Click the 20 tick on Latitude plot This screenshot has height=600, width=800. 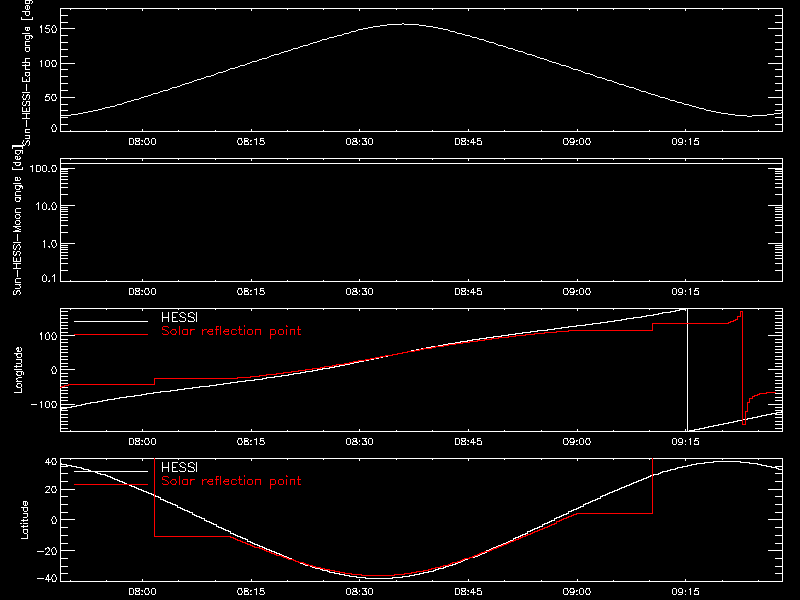click(51, 489)
